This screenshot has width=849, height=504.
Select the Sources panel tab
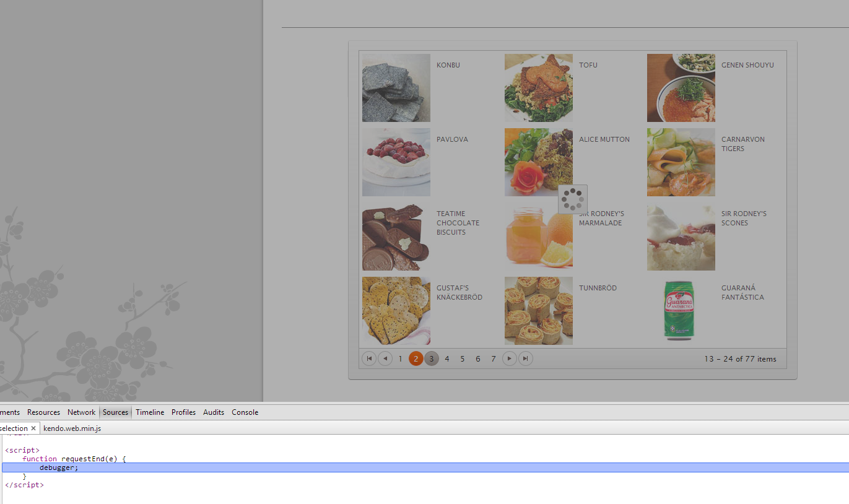[116, 412]
